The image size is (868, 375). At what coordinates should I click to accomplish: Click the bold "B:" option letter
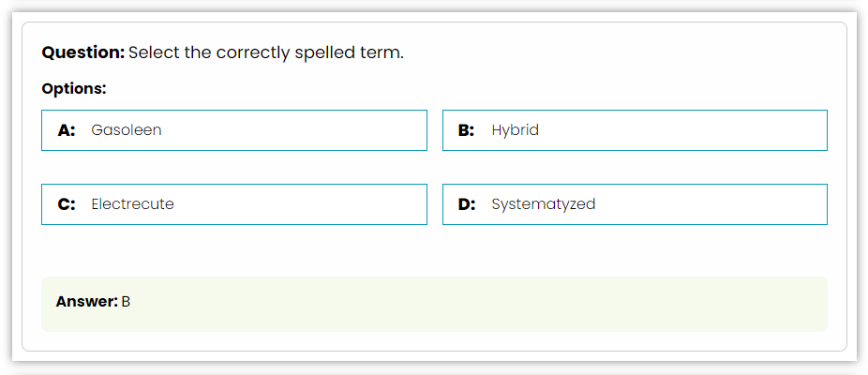click(466, 130)
